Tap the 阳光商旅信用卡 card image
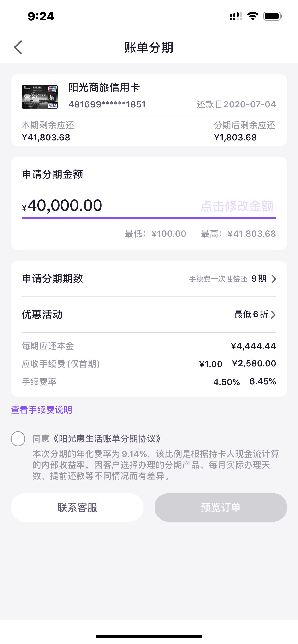The height and width of the screenshot is (644, 298). (x=40, y=97)
